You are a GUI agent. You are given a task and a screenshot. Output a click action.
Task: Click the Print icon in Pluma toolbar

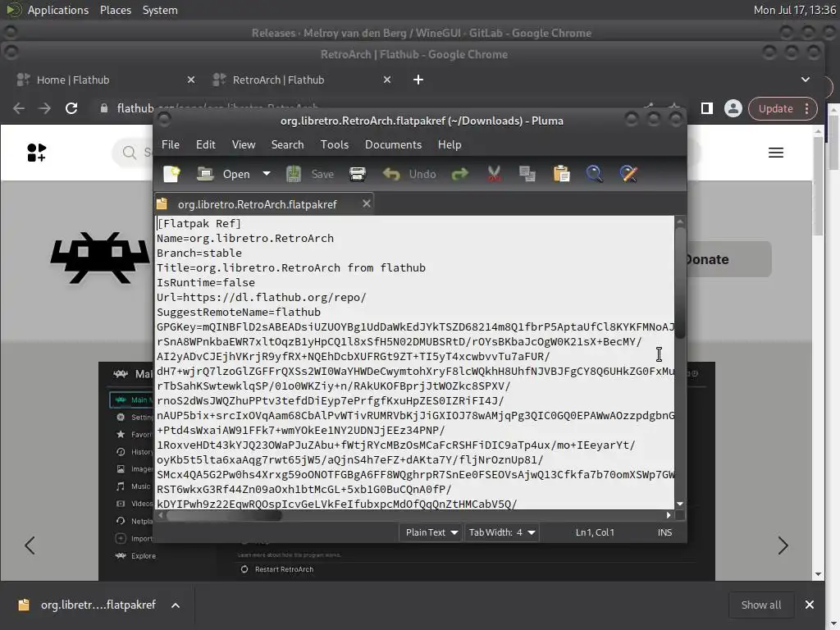(358, 174)
